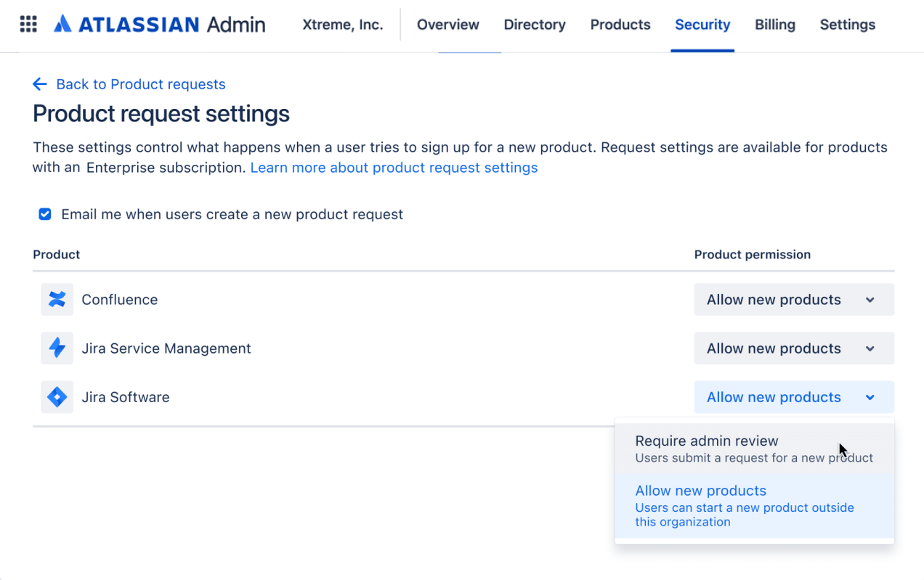924x580 pixels.
Task: Click the back arrow to Product requests
Action: tap(40, 83)
